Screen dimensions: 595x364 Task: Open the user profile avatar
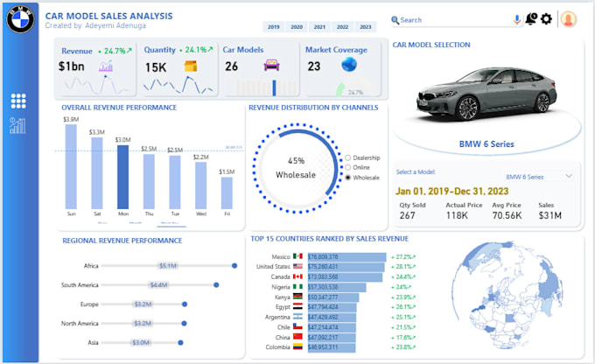[569, 19]
